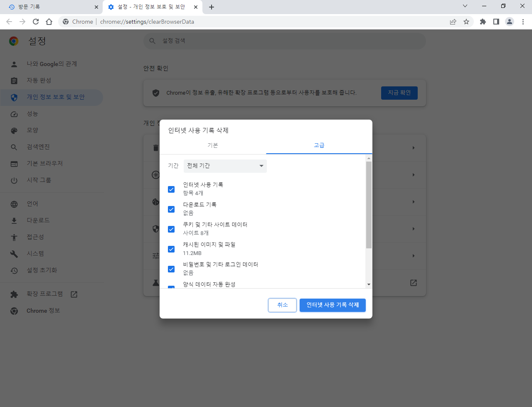Open 나와 Google의 관계 in sidebar
The image size is (532, 407).
52,64
